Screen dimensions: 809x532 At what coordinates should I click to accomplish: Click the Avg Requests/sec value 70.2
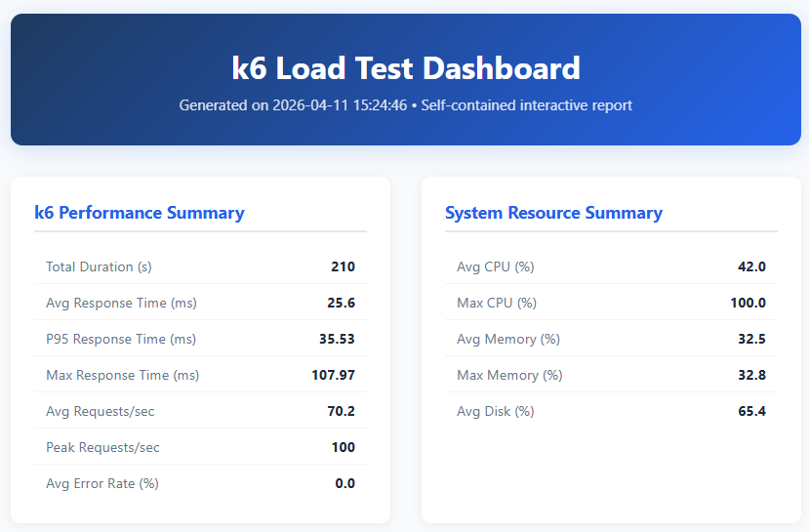coord(341,411)
